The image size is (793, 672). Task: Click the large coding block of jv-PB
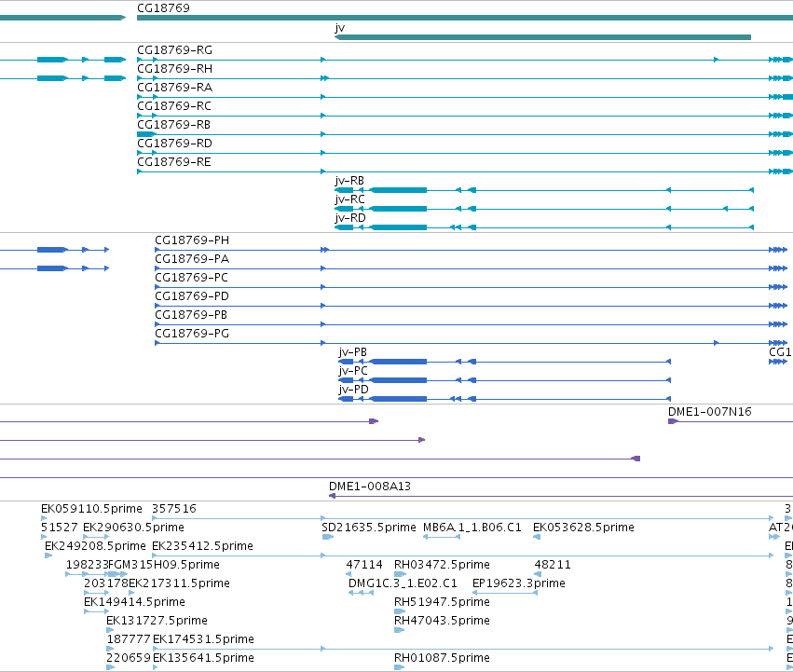coord(398,362)
